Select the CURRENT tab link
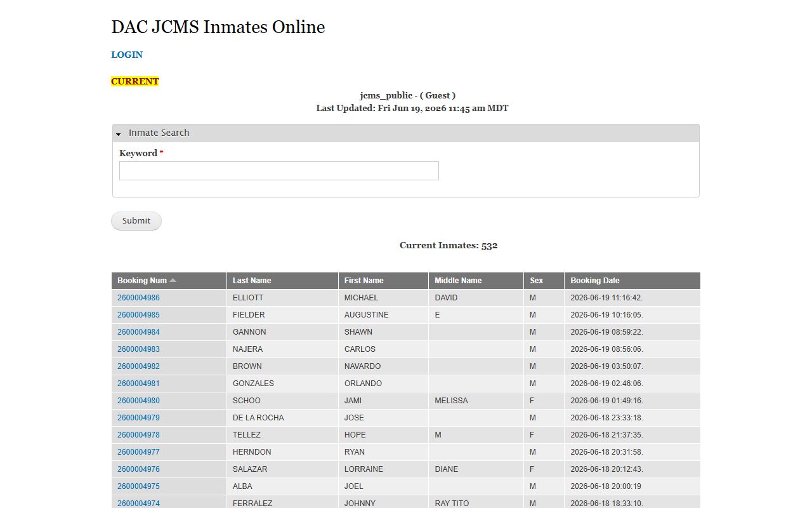The image size is (812, 508). [x=134, y=81]
